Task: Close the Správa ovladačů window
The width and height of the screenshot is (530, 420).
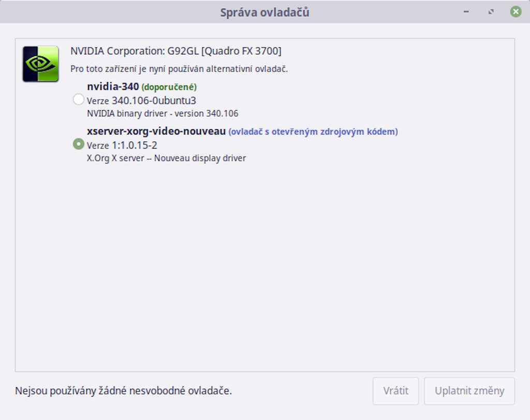Action: tap(516, 12)
